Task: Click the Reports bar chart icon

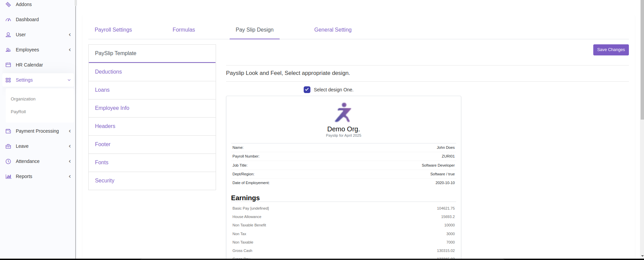Action: (8, 177)
